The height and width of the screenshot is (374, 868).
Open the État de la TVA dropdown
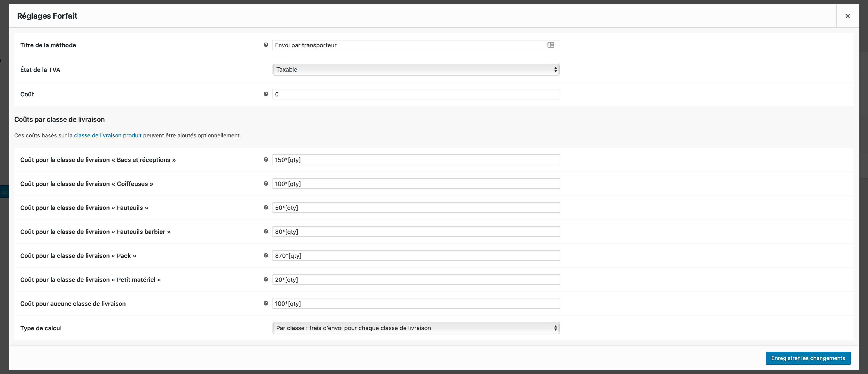click(x=416, y=69)
